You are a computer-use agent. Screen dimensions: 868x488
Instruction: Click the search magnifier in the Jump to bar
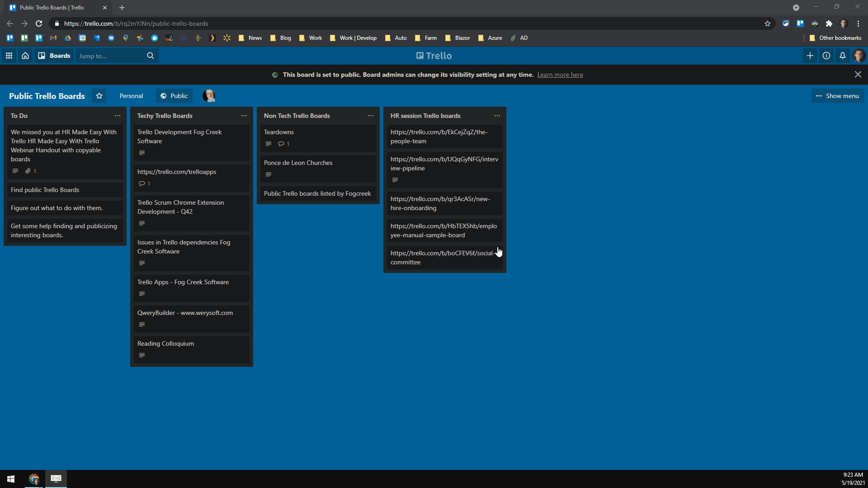(151, 56)
